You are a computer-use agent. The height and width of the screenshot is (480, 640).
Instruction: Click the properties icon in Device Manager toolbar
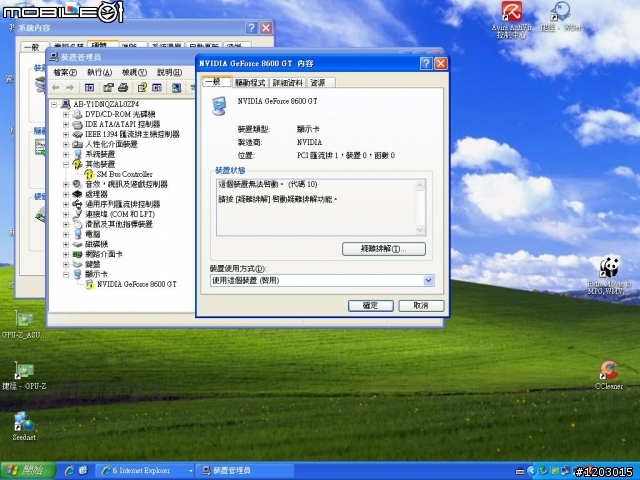tap(108, 88)
